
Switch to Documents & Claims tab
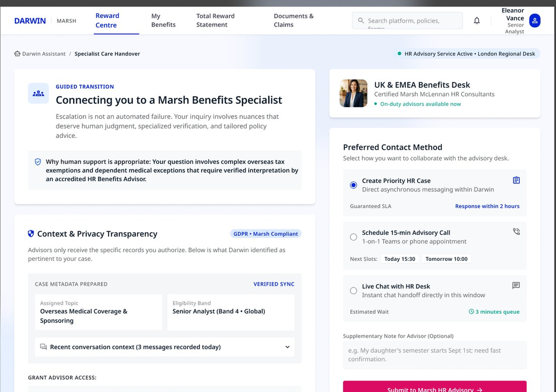[294, 20]
